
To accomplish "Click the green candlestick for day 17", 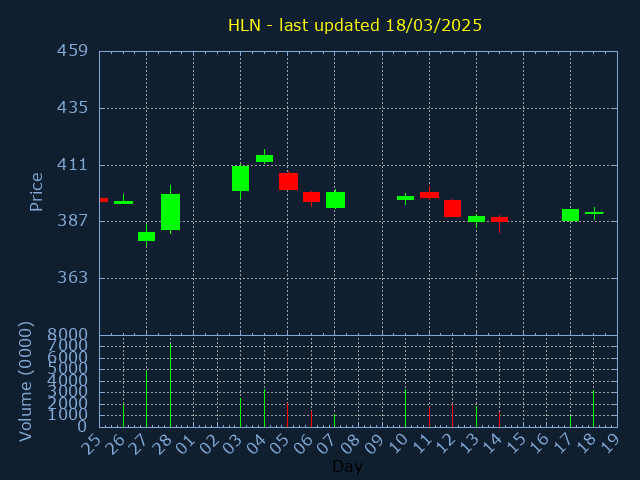I will point(570,215).
